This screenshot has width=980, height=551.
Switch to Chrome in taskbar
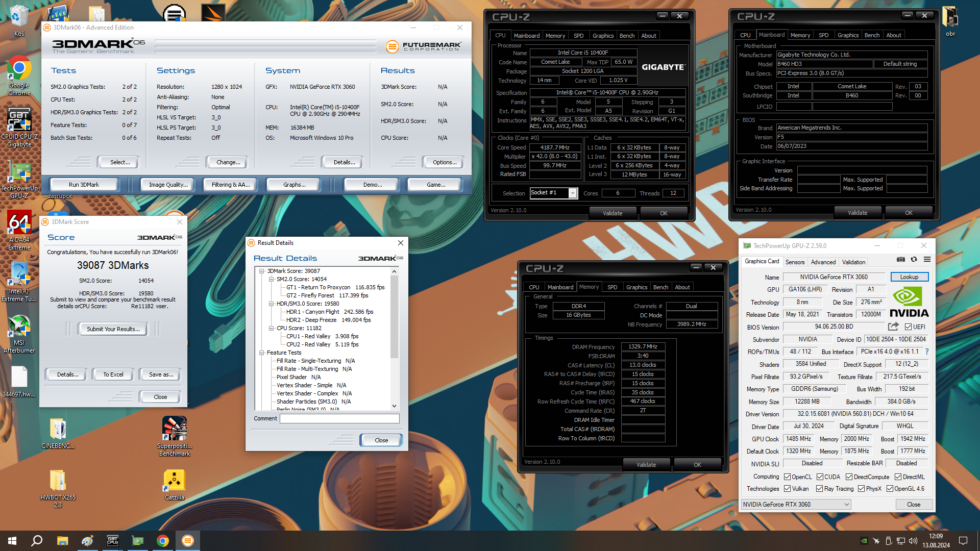pyautogui.click(x=162, y=541)
